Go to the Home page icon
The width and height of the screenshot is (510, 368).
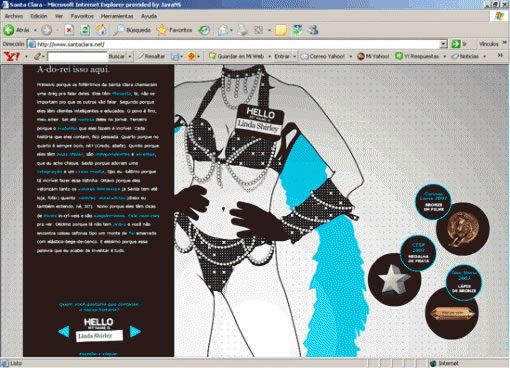101,30
